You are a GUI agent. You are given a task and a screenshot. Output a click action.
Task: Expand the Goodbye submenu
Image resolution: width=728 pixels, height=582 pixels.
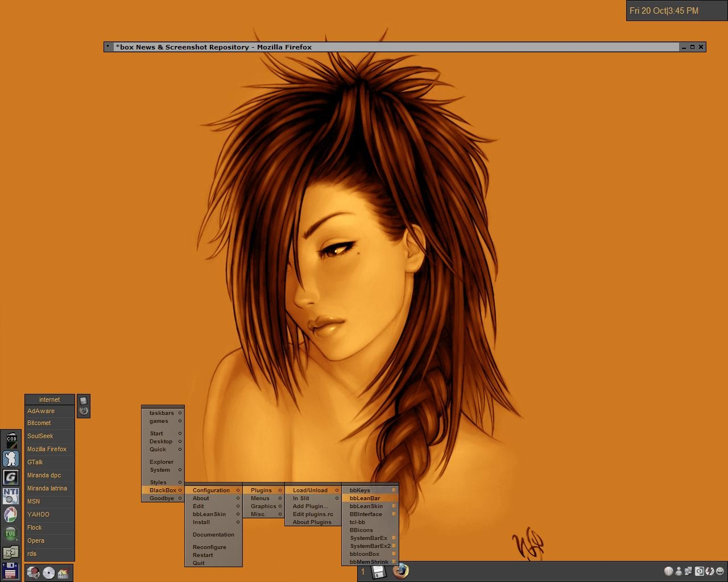163,498
